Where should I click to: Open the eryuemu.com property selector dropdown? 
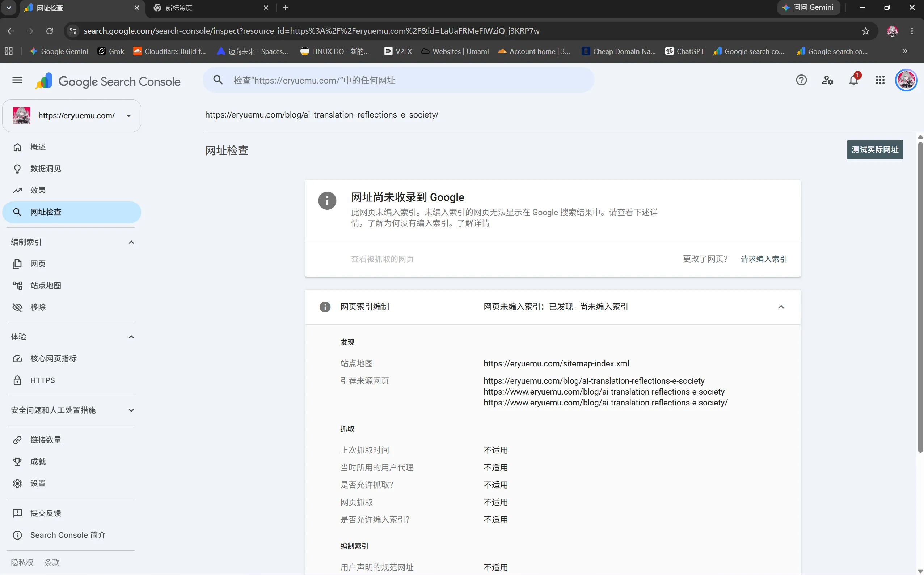coord(72,116)
